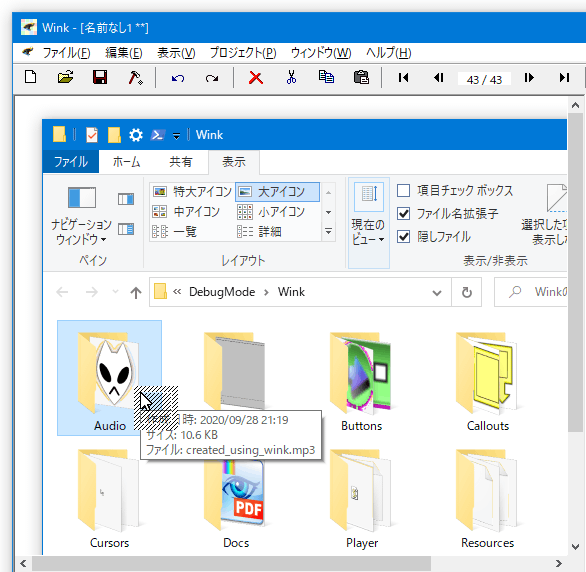The width and height of the screenshot is (586, 572).
Task: Open quick access toolbar customize dropdown
Action: click(176, 136)
